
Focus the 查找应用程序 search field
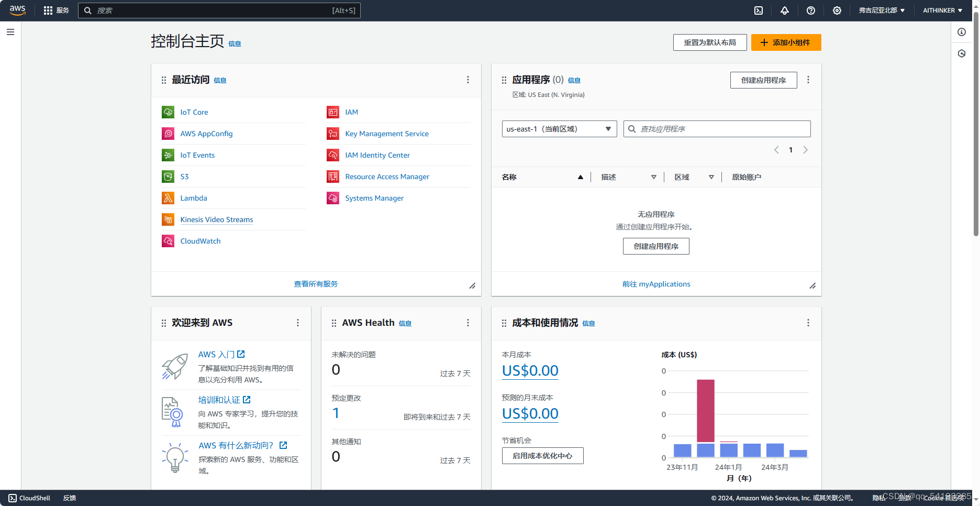pos(717,129)
